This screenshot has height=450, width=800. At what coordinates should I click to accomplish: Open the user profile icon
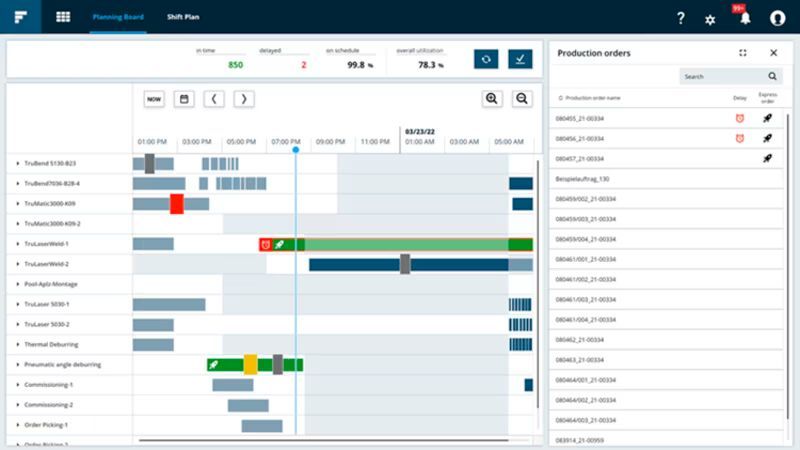point(777,18)
